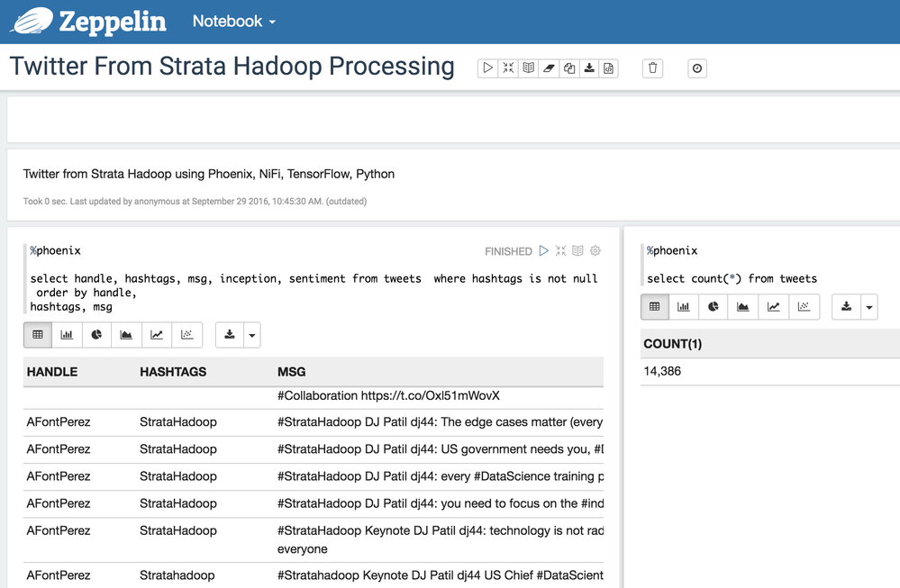Delete the notebook with the trash icon

[x=653, y=68]
